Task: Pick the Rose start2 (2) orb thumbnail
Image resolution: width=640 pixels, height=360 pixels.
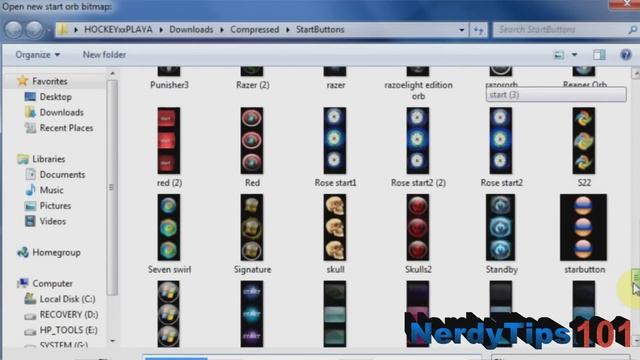Action: click(x=418, y=140)
